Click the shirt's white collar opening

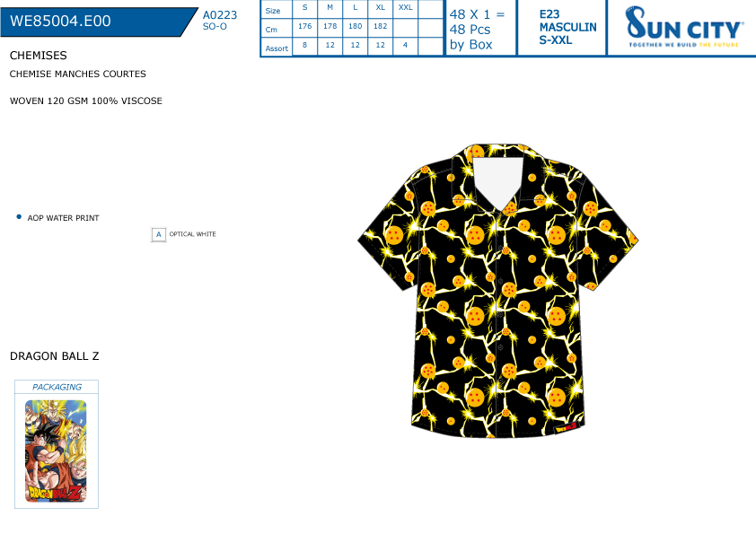click(x=498, y=180)
